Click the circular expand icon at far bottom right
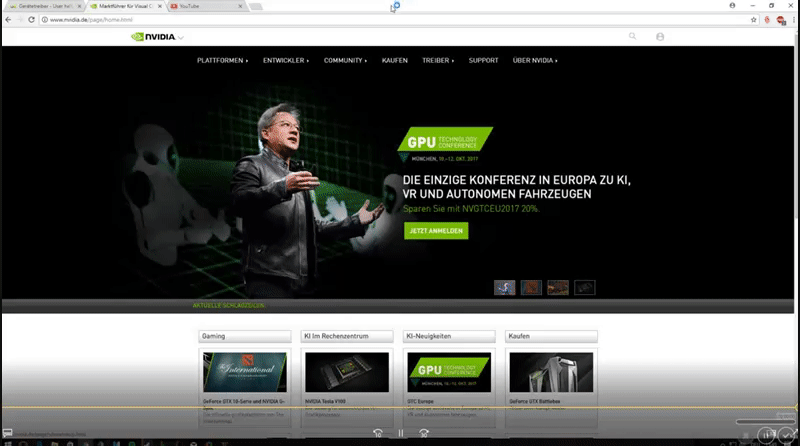Screen dimensions: 800x446 click(787, 435)
